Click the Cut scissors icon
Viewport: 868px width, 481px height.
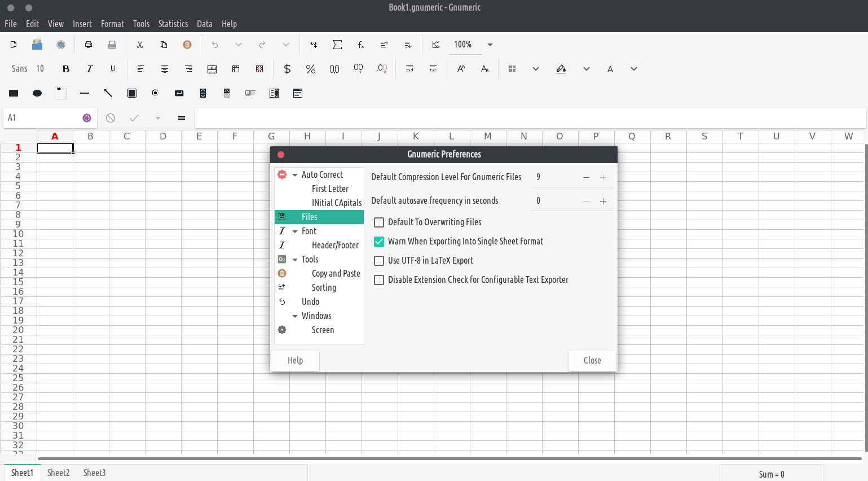click(140, 45)
